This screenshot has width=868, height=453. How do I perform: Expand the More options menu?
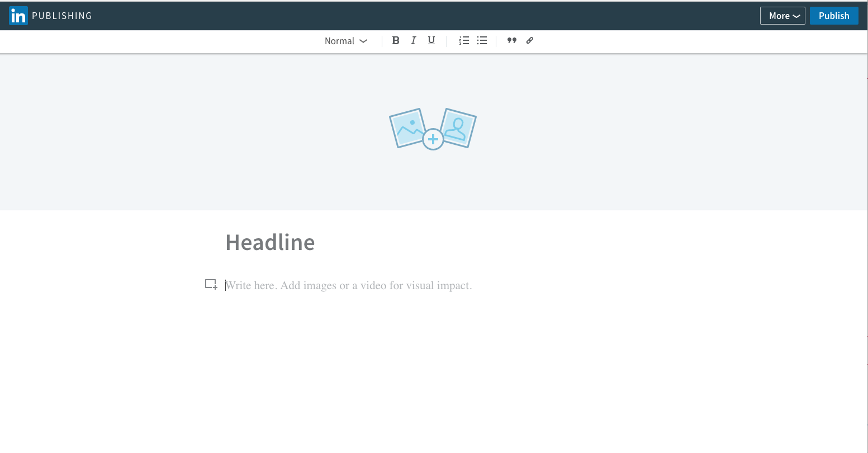[x=782, y=16]
